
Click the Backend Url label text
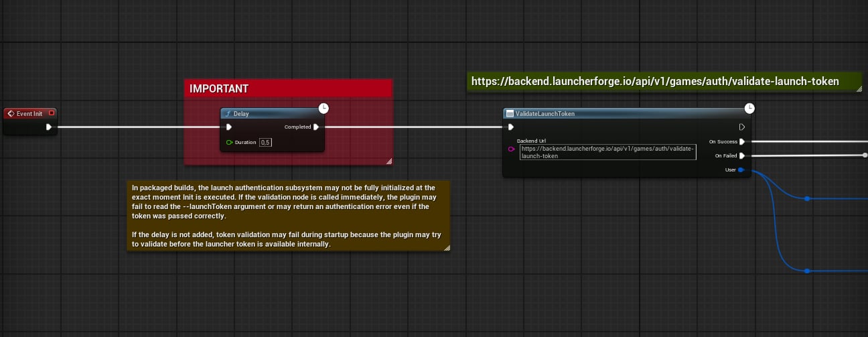[531, 141]
